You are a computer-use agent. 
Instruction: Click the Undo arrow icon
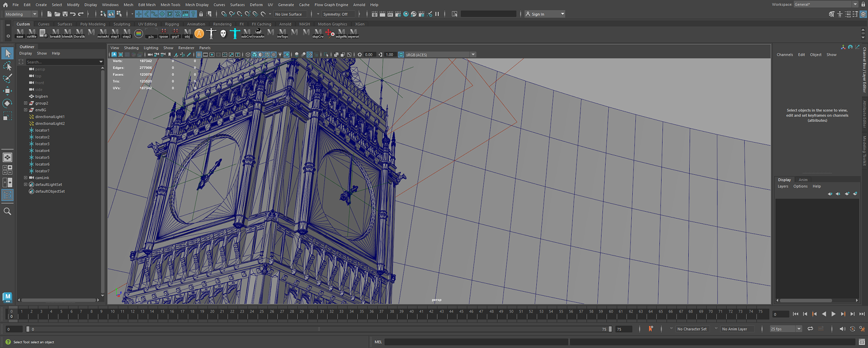(x=73, y=14)
